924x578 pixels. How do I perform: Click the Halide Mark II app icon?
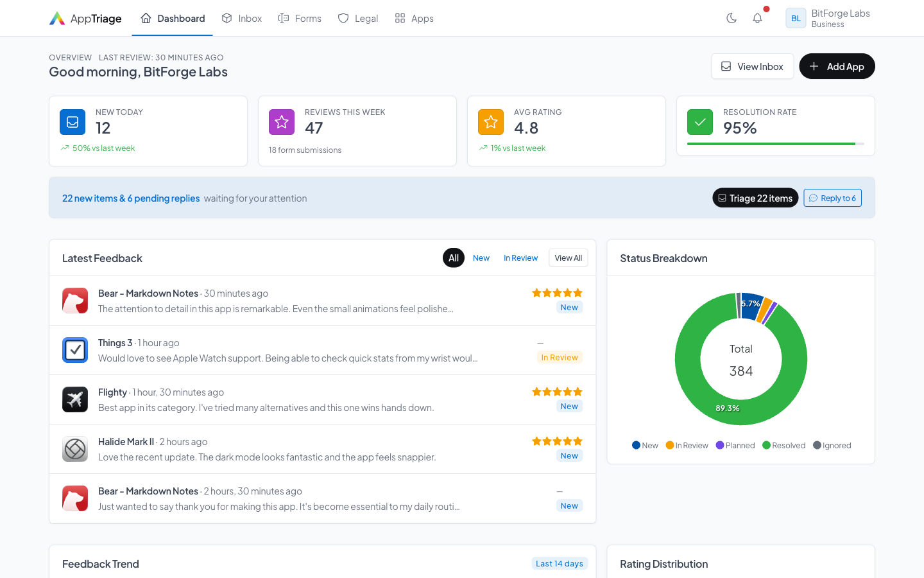tap(74, 449)
